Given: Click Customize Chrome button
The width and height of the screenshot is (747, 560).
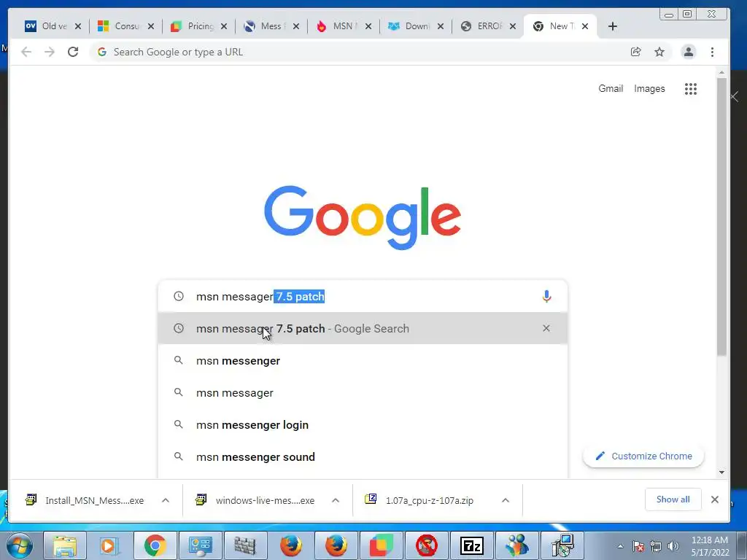Looking at the screenshot, I should [x=643, y=456].
